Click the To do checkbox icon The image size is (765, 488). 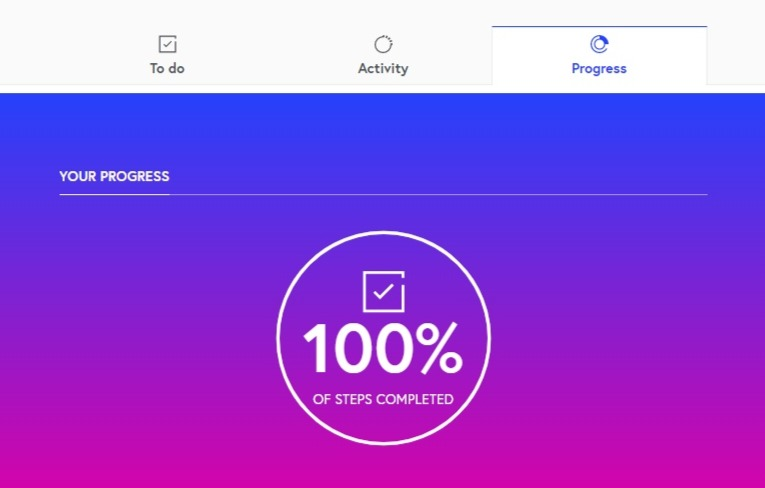coord(167,44)
